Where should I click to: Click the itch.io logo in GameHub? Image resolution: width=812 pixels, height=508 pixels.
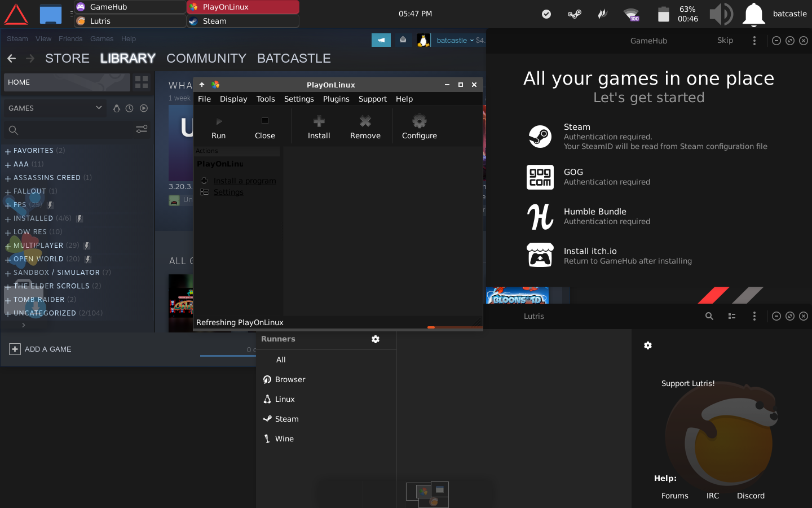[540, 255]
